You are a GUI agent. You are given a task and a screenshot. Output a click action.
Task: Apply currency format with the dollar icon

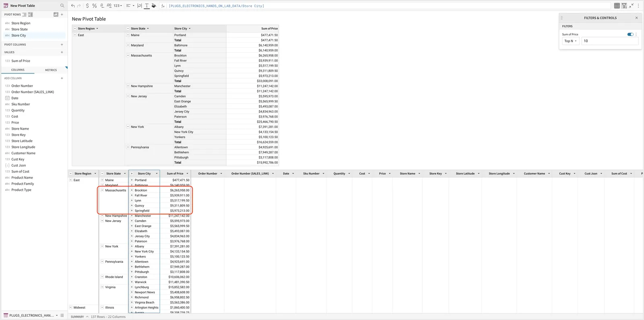[x=87, y=6]
